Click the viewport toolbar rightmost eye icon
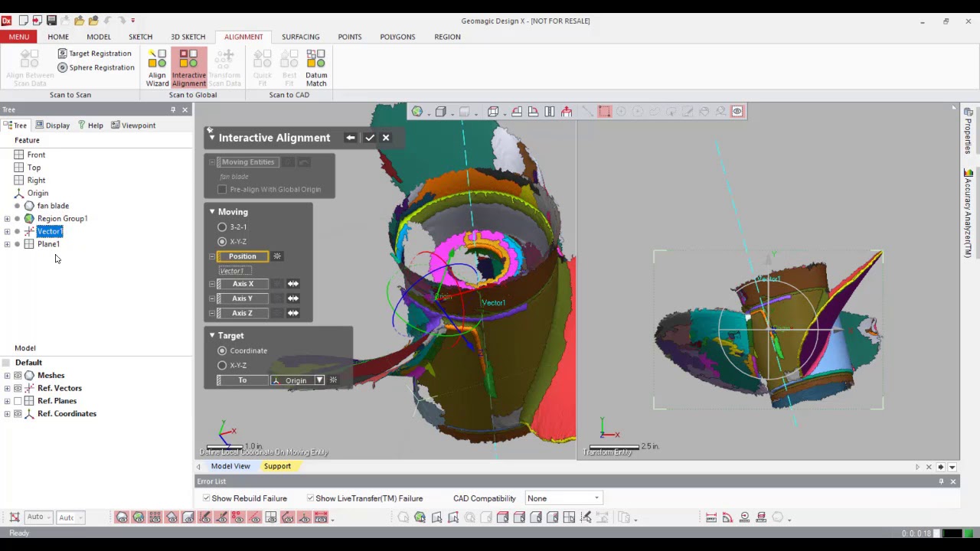The image size is (980, 551). (x=737, y=112)
